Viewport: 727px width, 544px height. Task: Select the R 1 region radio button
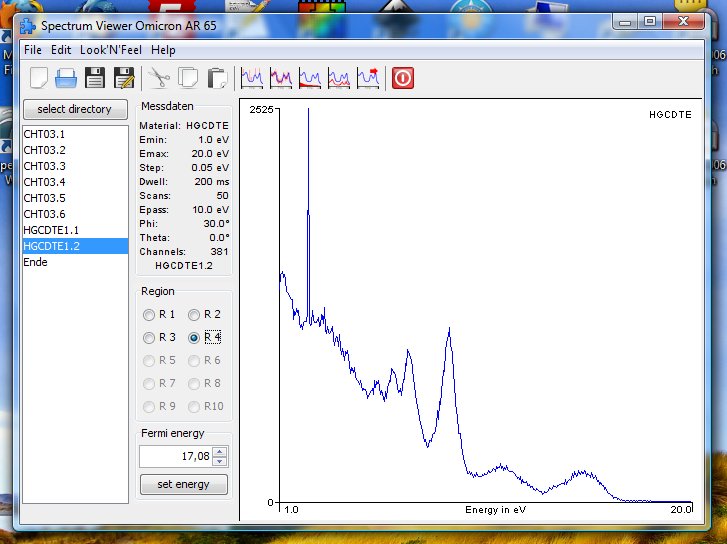coord(150,314)
